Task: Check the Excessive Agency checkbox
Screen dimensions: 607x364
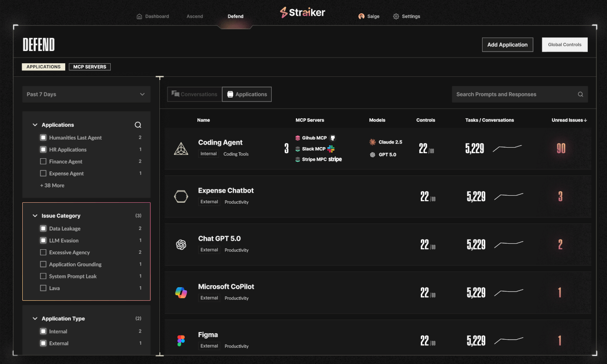Action: [43, 252]
